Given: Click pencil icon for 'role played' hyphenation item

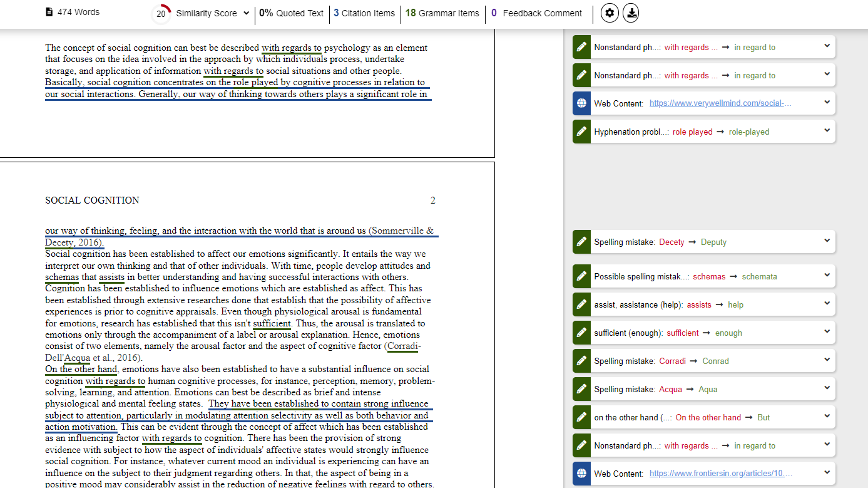Looking at the screenshot, I should (x=581, y=132).
